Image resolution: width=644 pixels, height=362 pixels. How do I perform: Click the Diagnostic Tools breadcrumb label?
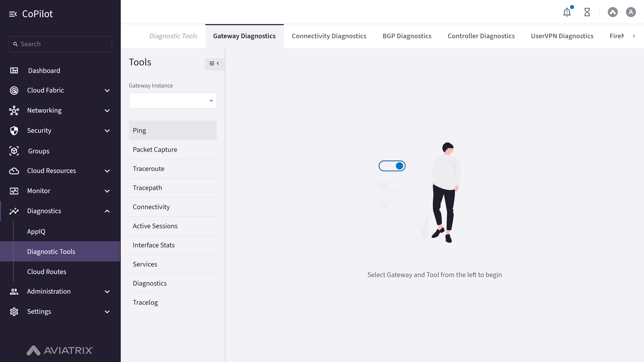click(173, 36)
